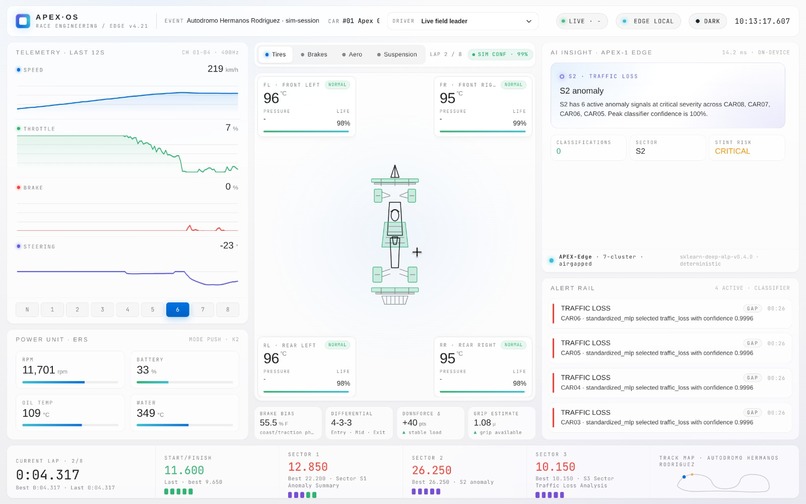Click the Battery level bar

coord(185,382)
